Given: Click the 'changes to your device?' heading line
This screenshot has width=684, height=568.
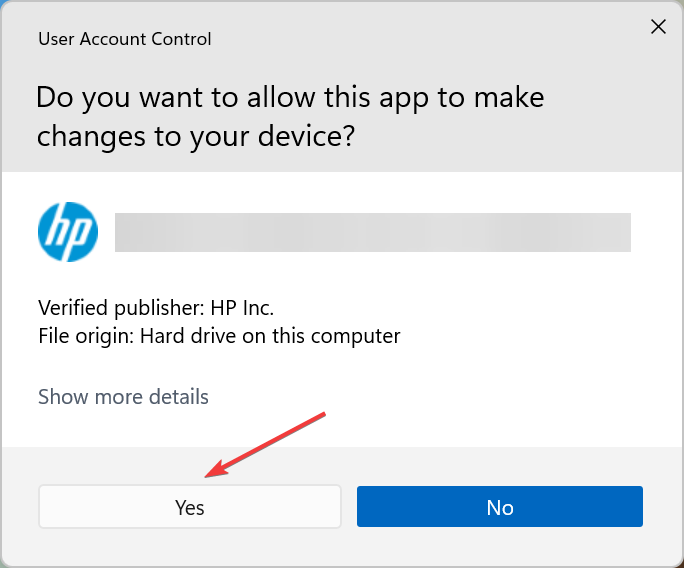Looking at the screenshot, I should point(195,137).
